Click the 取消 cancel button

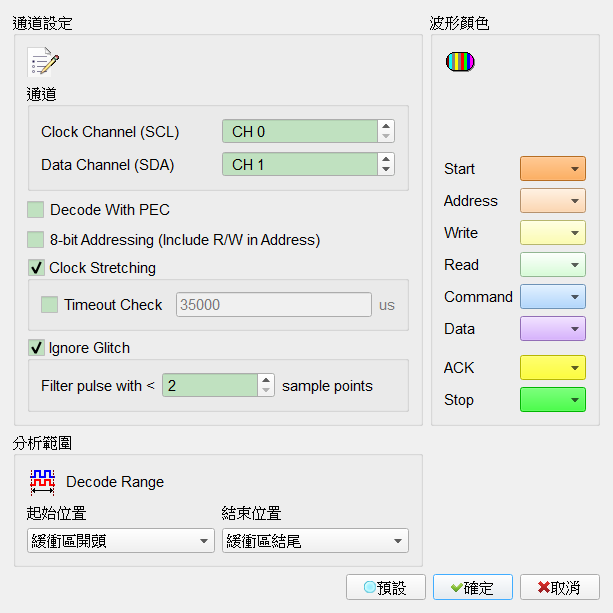[x=560, y=587]
